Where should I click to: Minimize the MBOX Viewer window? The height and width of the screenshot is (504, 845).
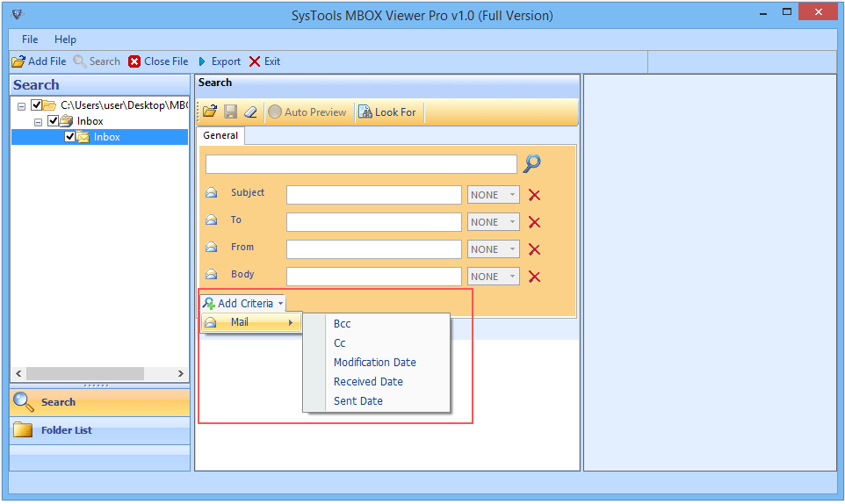[763, 12]
